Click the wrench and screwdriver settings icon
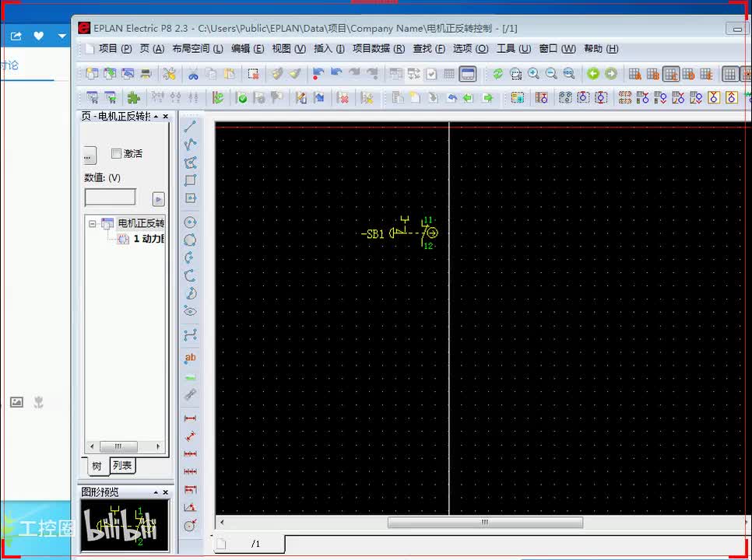The width and height of the screenshot is (752, 560). click(169, 74)
